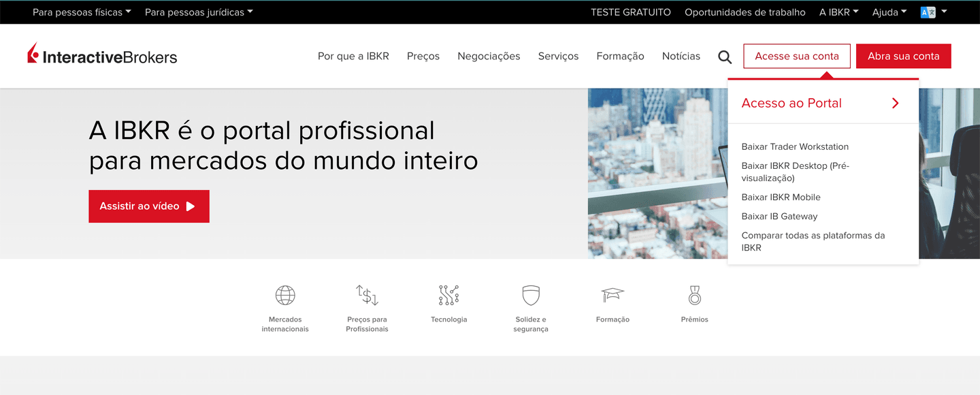Open the Ajuda dropdown menu
980x395 pixels.
(889, 12)
